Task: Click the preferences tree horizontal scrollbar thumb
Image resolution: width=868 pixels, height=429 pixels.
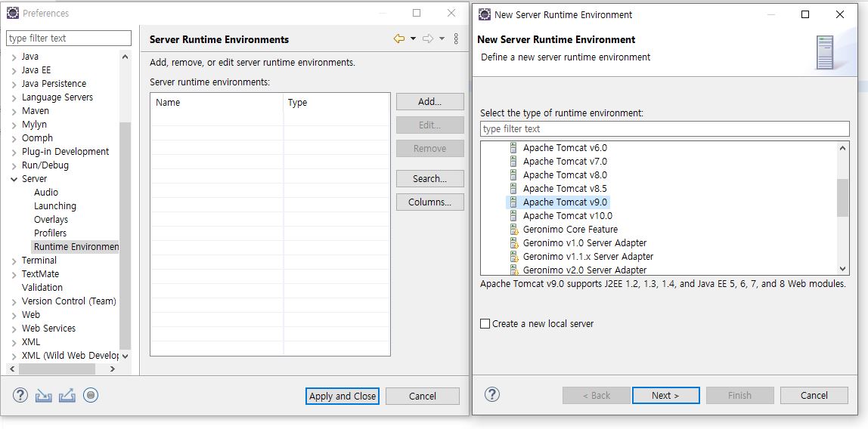Action: coord(58,369)
